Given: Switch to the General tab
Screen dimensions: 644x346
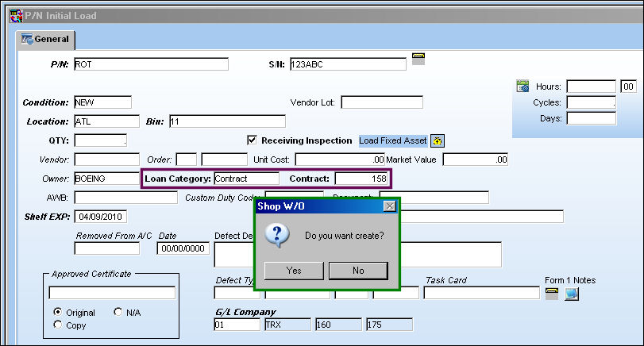Looking at the screenshot, I should click(x=45, y=40).
